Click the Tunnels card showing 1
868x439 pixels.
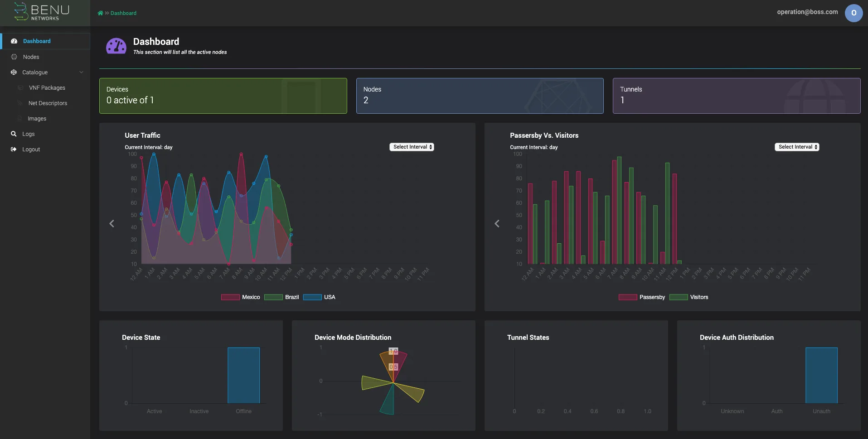pos(736,96)
